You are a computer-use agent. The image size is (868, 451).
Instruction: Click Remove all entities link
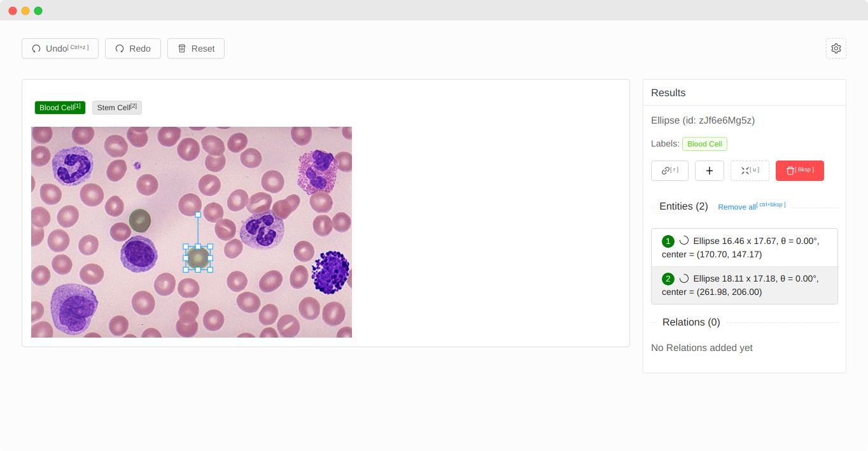(737, 207)
